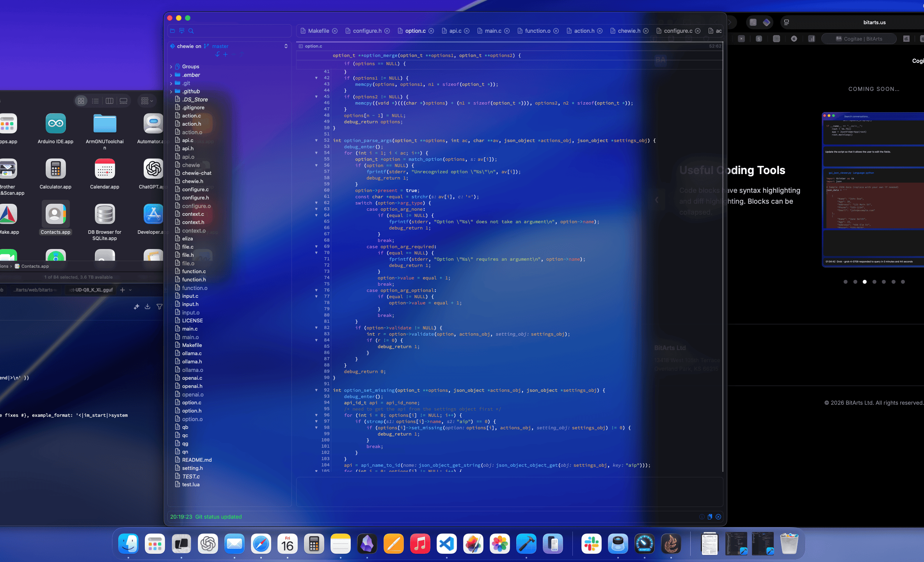The width and height of the screenshot is (924, 562).
Task: Select option.c in the file tree
Action: [x=192, y=402]
